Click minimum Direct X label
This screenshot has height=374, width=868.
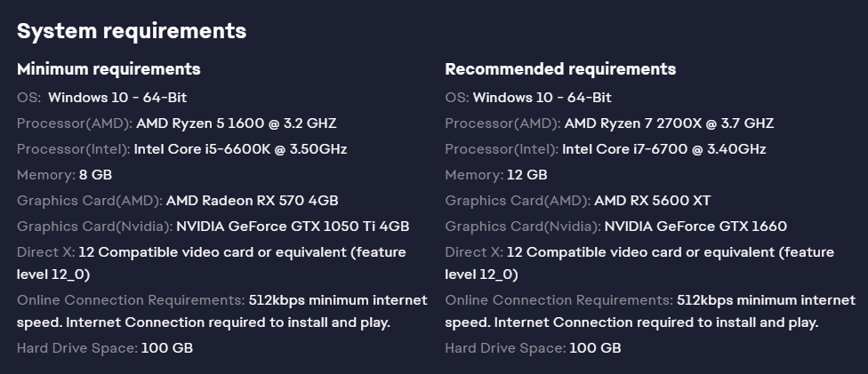point(46,251)
